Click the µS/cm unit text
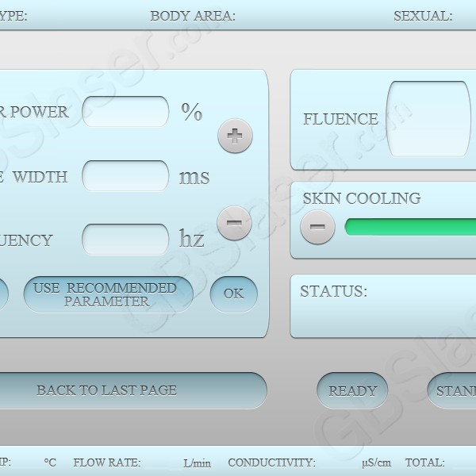 (x=376, y=463)
